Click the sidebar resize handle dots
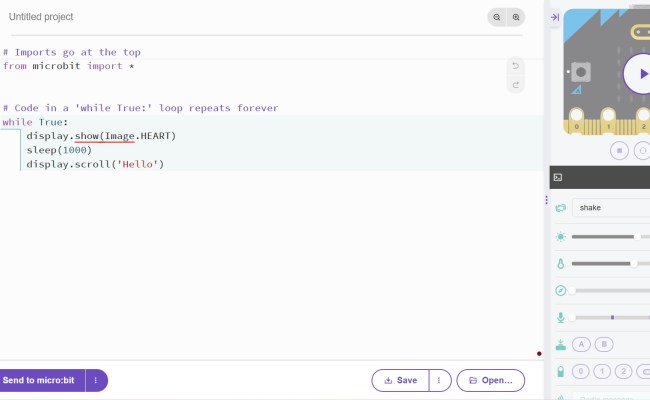Viewport: 650px width, 400px height. [x=546, y=200]
